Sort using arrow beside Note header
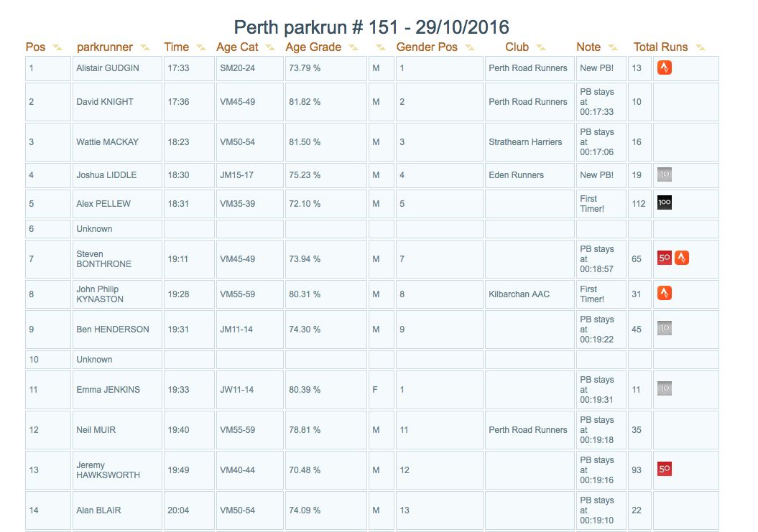Screen dimensions: 758x532 coord(613,47)
